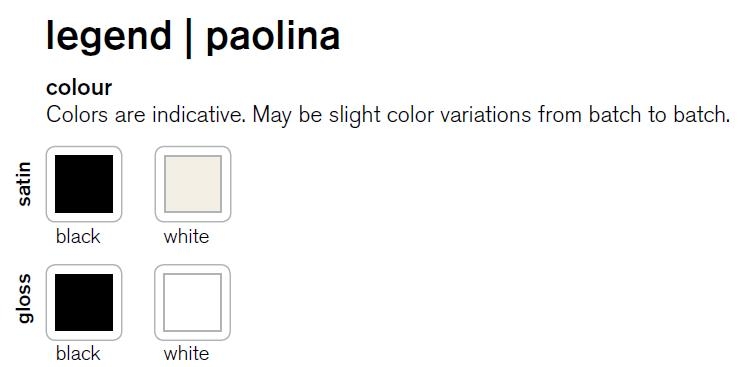This screenshot has width=745, height=367.
Task: Click the 'black' label under satin swatch
Action: pos(78,236)
